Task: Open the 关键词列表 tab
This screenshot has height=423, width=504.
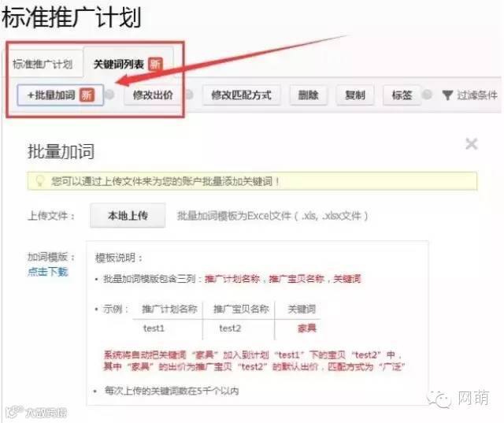Action: click(128, 63)
